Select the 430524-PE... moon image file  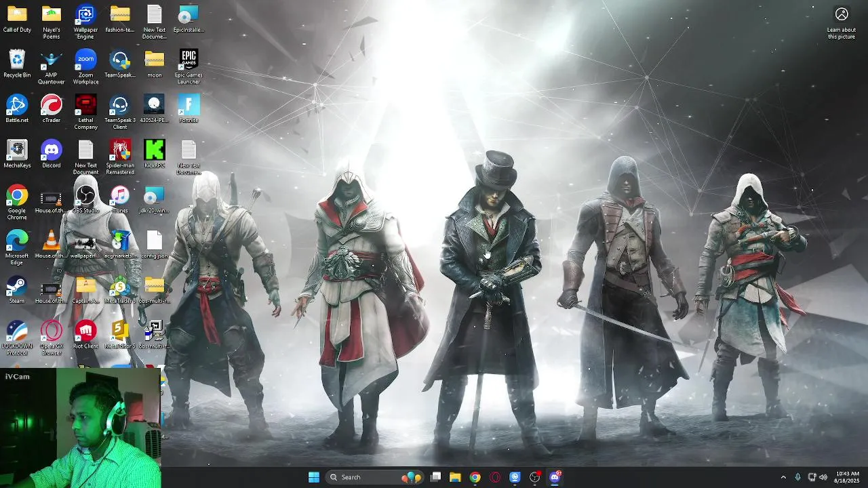155,109
